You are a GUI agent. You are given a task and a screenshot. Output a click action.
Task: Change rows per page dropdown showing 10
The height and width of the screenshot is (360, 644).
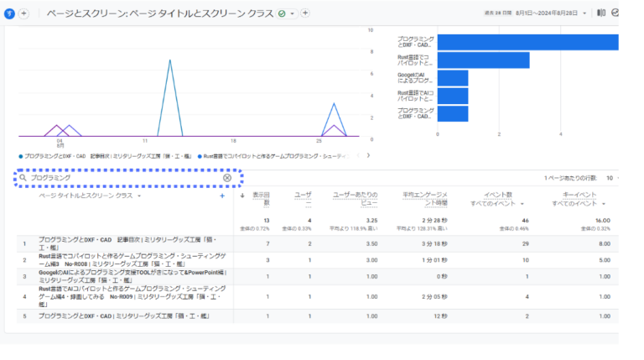tap(610, 178)
